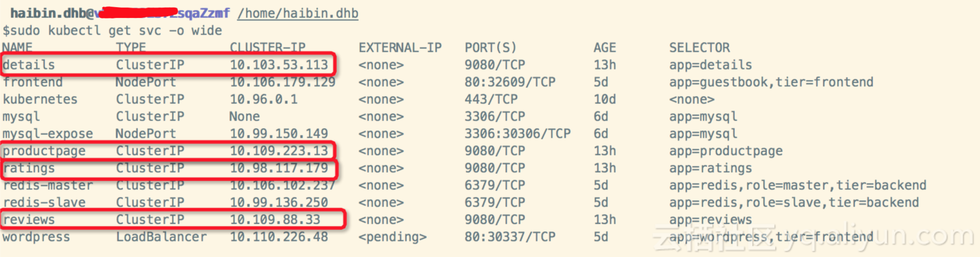Viewport: 980px width, 257px height.
Task: Click the redis-master service name
Action: click(x=48, y=186)
